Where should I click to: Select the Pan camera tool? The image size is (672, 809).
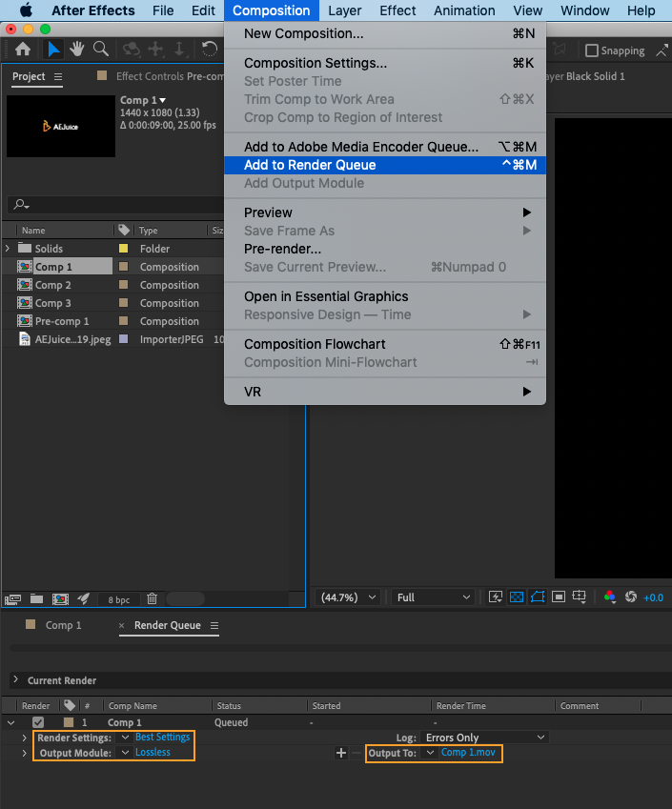click(155, 50)
